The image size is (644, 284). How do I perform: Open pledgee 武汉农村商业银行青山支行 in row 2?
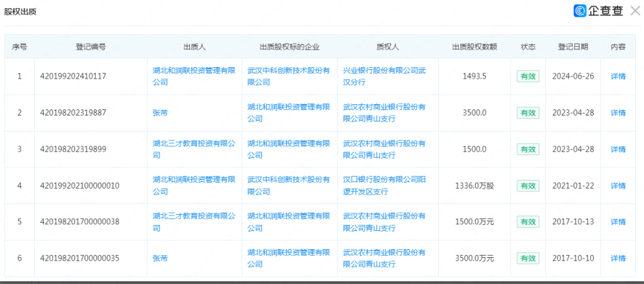[x=384, y=113]
